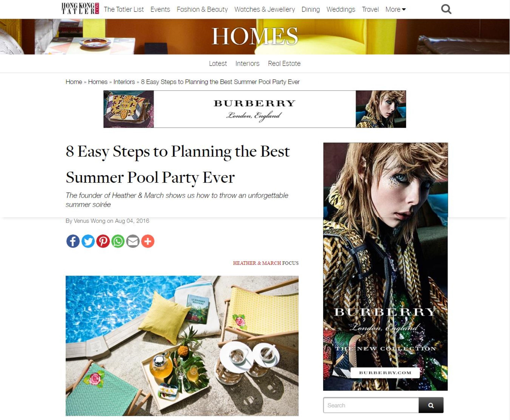Focus the sidebar Search input field
Screen dimensions: 510x420
(371, 405)
